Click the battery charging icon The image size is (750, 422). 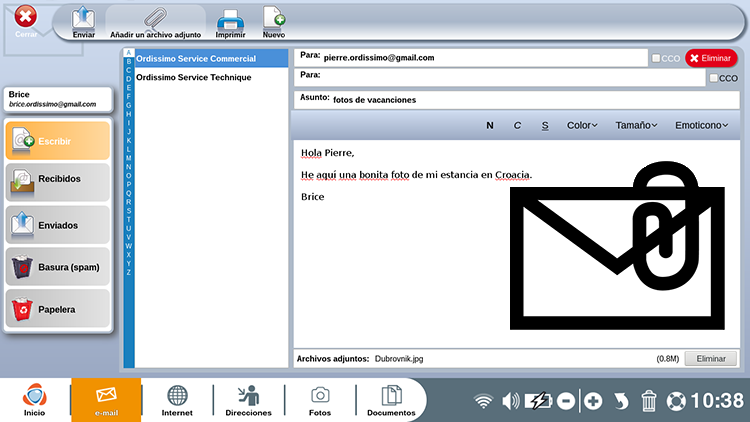[538, 401]
